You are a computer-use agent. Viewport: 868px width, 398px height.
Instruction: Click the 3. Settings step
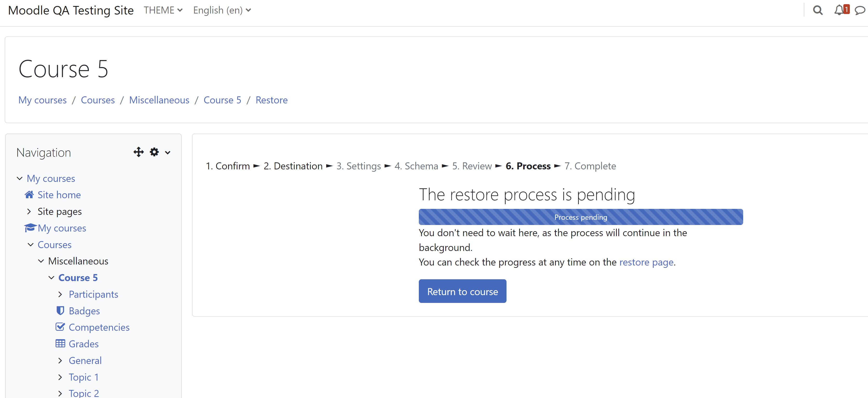click(359, 166)
